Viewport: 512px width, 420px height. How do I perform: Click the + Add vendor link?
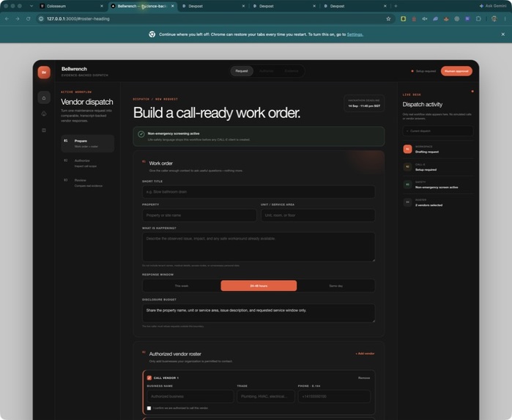365,353
